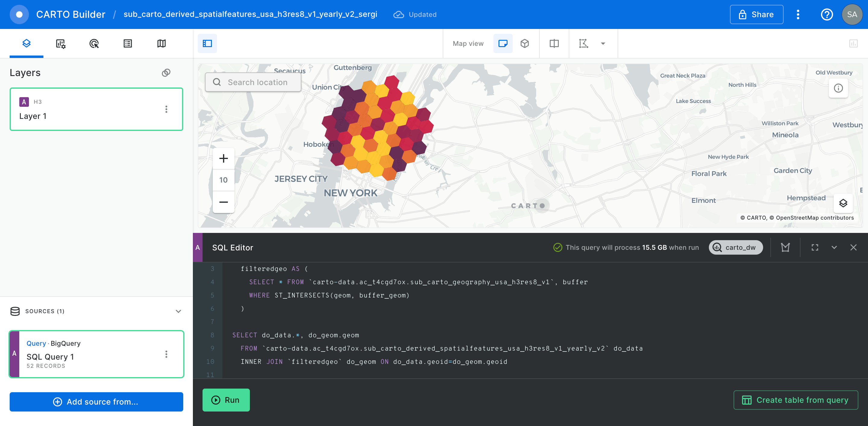
Task: Click Create table from query
Action: click(796, 400)
